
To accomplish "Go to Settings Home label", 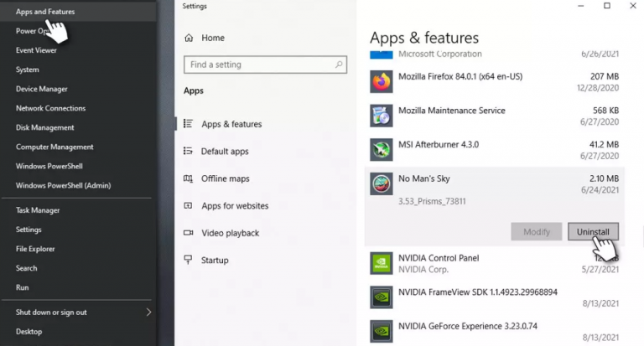I will point(213,38).
